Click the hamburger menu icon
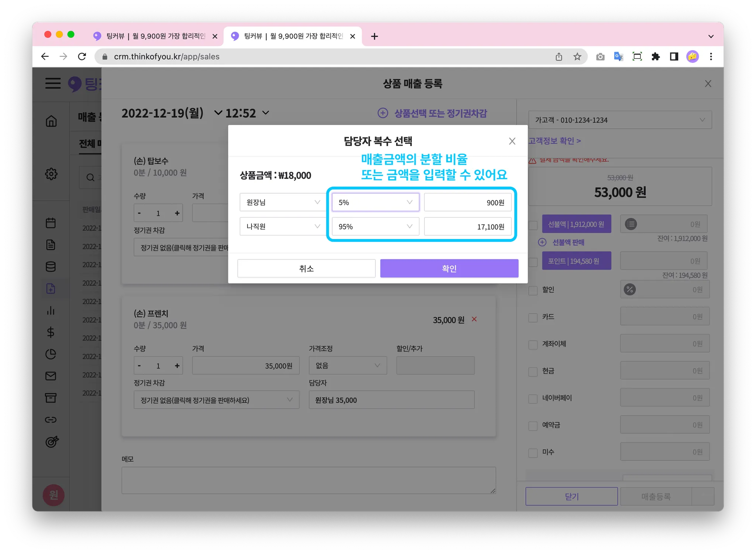This screenshot has width=756, height=554. coord(53,83)
